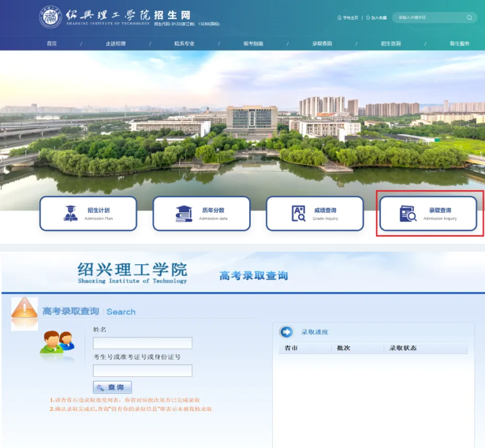Click the graduate icon in 招生计划 card

point(70,214)
